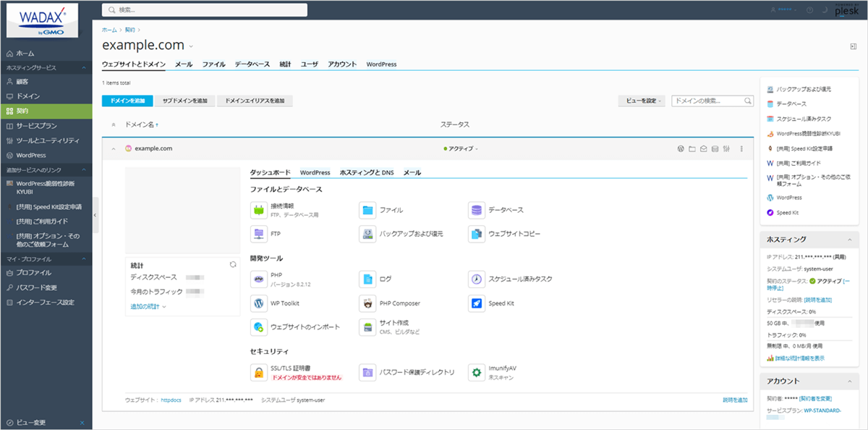Open the three-dot menu for example.com
Image resolution: width=868 pixels, height=430 pixels.
coord(741,149)
